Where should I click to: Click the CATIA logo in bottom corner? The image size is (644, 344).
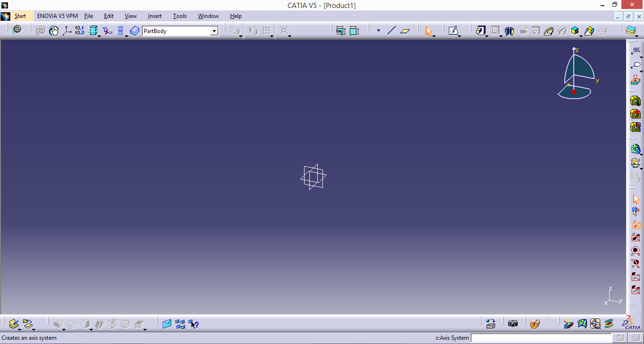point(631,323)
